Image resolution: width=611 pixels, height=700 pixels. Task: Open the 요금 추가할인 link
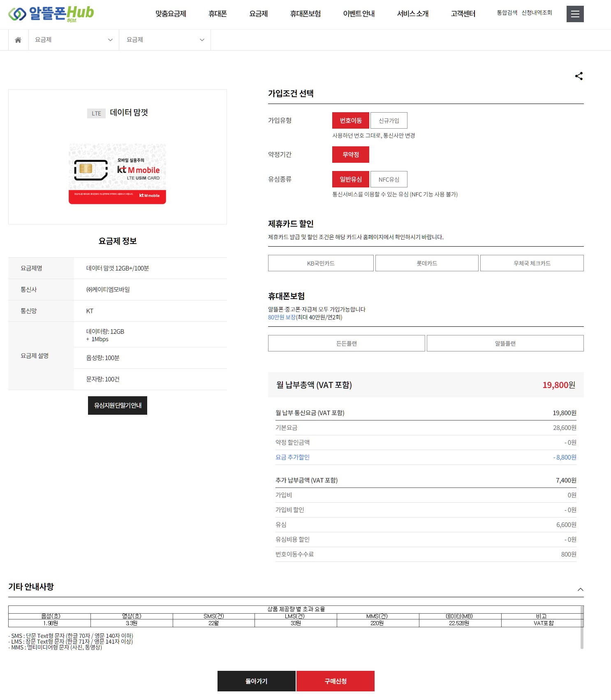[292, 457]
